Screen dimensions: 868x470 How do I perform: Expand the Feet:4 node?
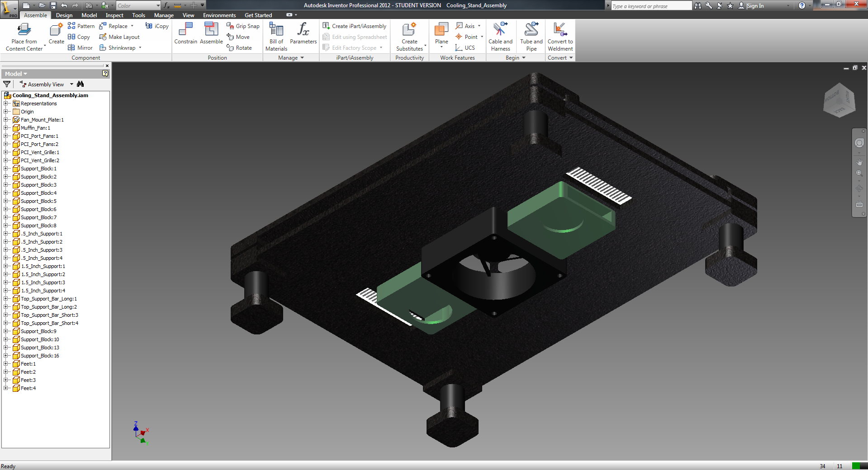[6, 388]
